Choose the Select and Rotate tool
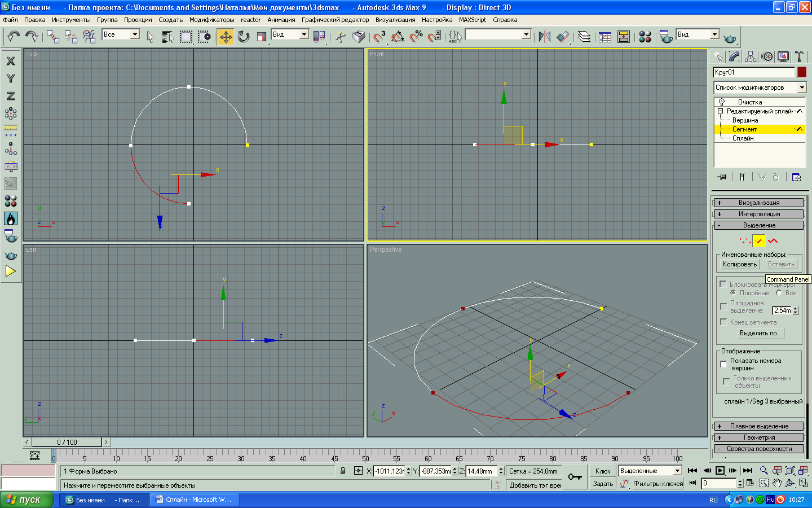This screenshot has height=508, width=812. pyautogui.click(x=244, y=37)
